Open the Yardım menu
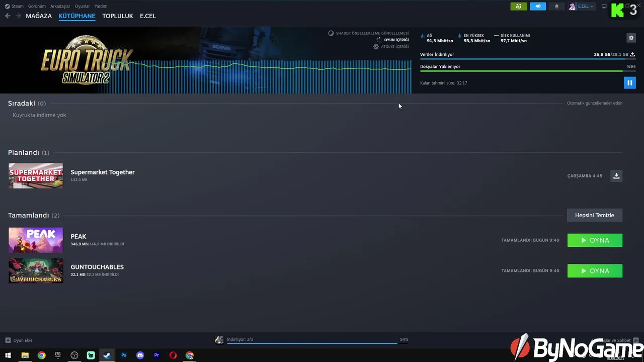The image size is (644, 362). pos(101,6)
